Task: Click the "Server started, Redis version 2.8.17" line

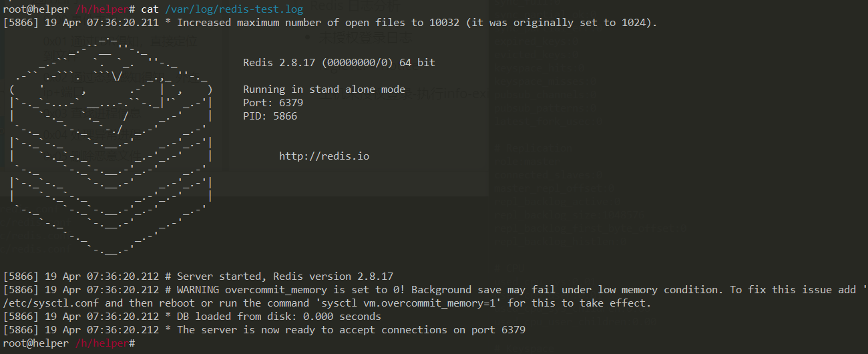Action: [284, 277]
